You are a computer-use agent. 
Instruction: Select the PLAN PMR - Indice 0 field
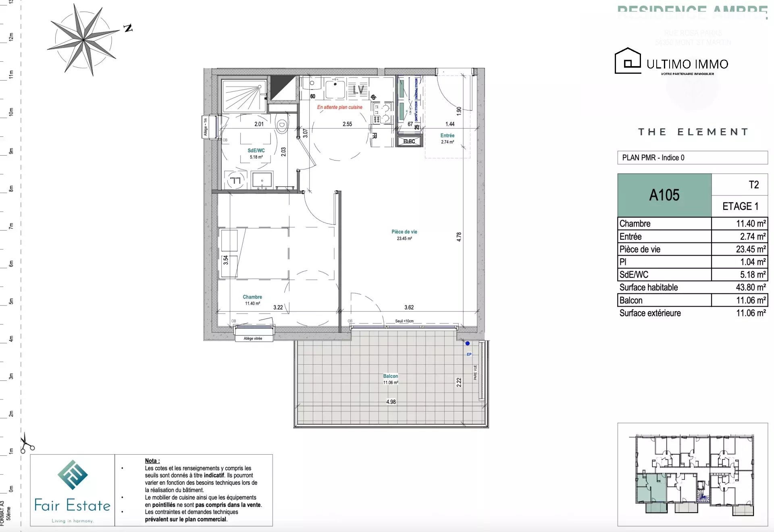[x=692, y=158]
